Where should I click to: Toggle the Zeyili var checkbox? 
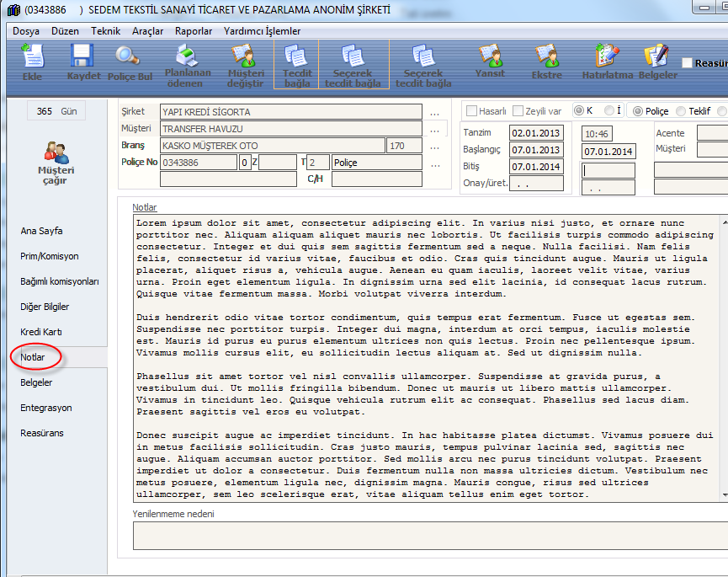[x=518, y=111]
